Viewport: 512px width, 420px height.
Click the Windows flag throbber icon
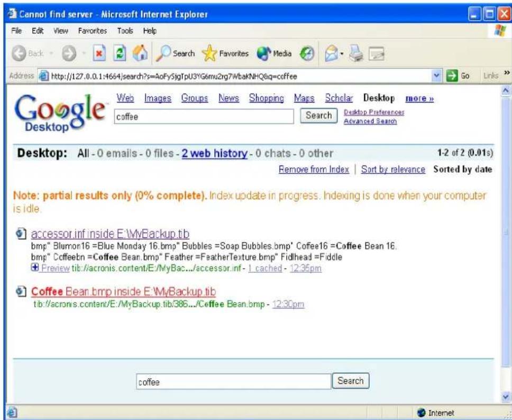[x=501, y=31]
